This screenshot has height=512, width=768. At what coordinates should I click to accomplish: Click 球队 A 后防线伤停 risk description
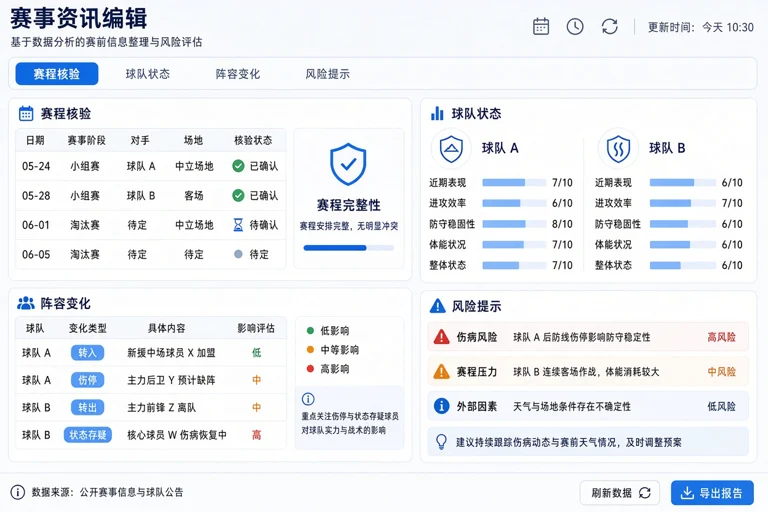(x=582, y=337)
